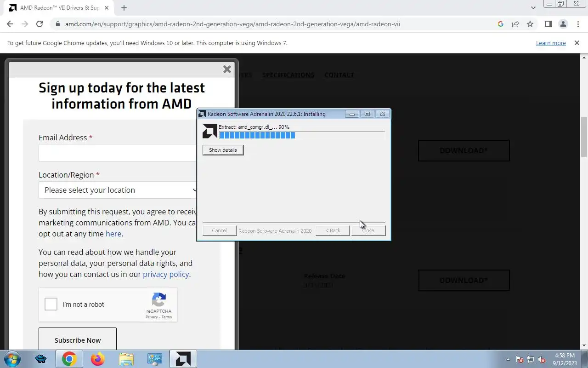The image size is (588, 368).
Task: Follow the opt out 'here' link
Action: pos(113,234)
